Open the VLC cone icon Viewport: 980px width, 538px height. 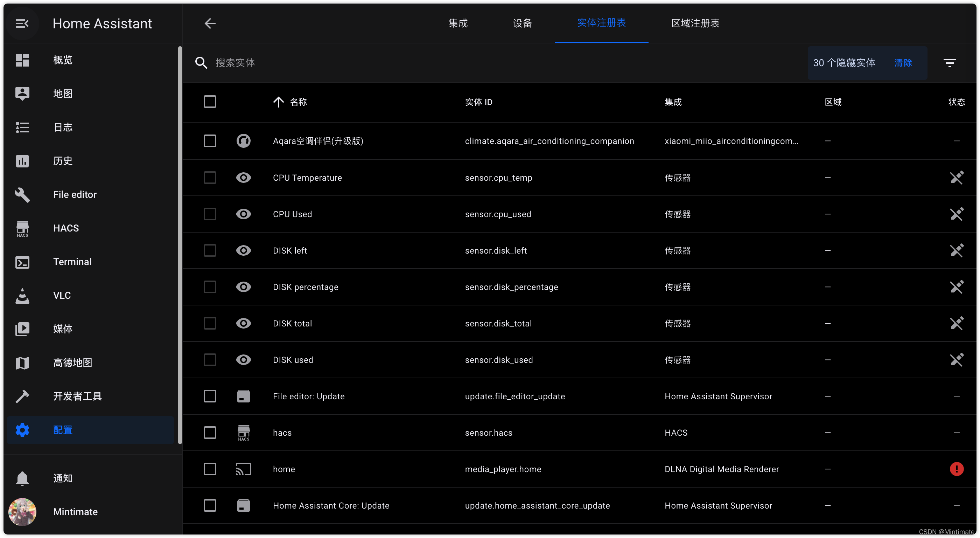click(22, 296)
